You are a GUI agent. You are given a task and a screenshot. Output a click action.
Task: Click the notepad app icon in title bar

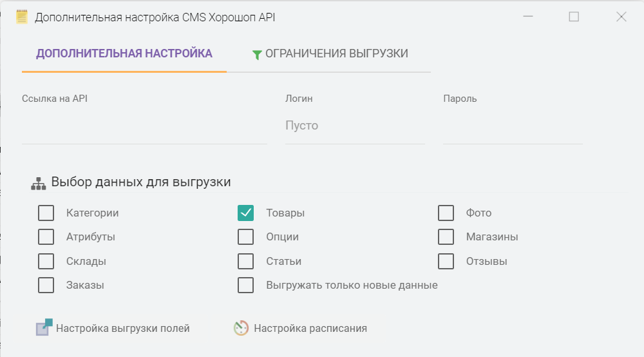(22, 17)
